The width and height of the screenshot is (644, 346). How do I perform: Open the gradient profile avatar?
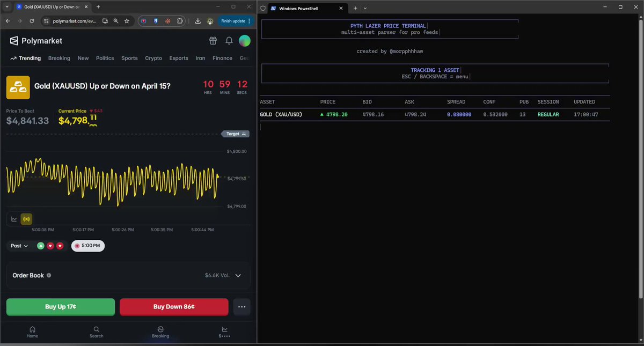(x=244, y=41)
